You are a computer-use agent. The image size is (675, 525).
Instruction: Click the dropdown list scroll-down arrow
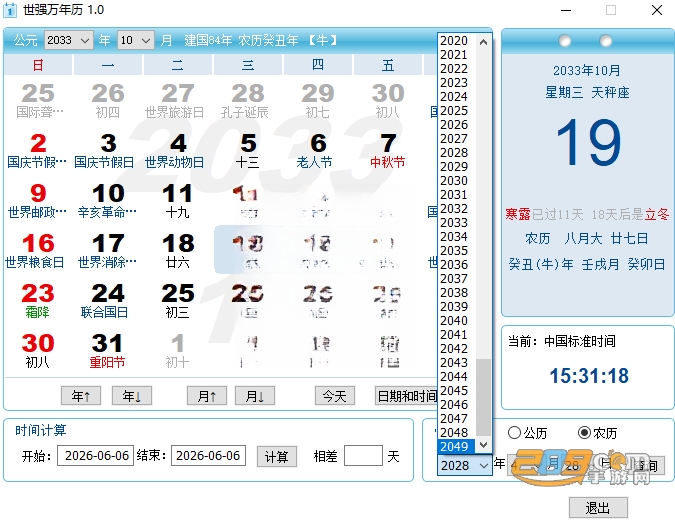(483, 445)
